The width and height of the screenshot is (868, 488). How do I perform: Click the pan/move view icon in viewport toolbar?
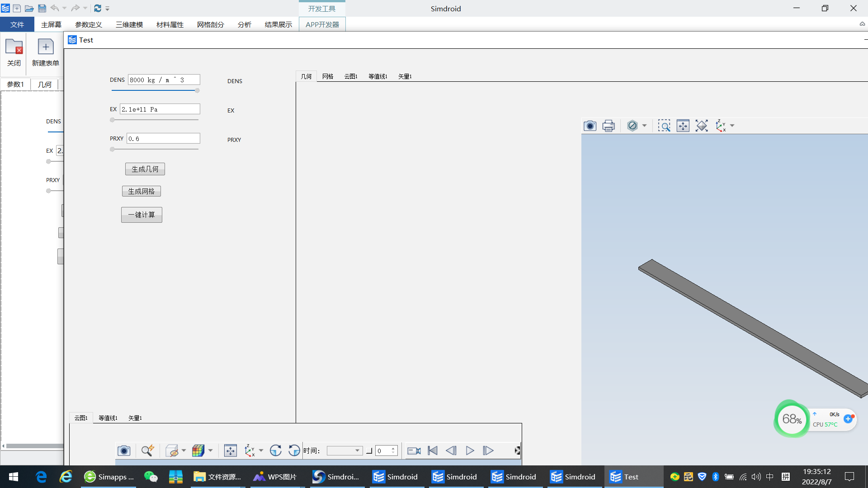click(683, 126)
